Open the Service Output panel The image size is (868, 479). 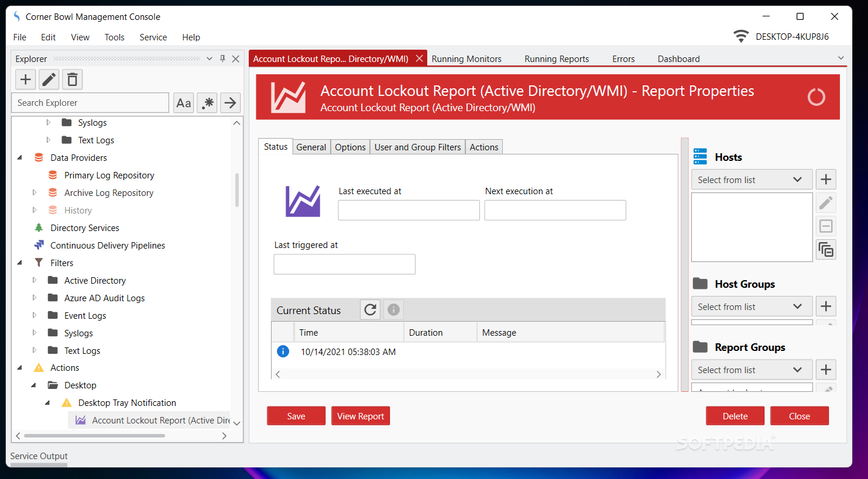coord(39,456)
